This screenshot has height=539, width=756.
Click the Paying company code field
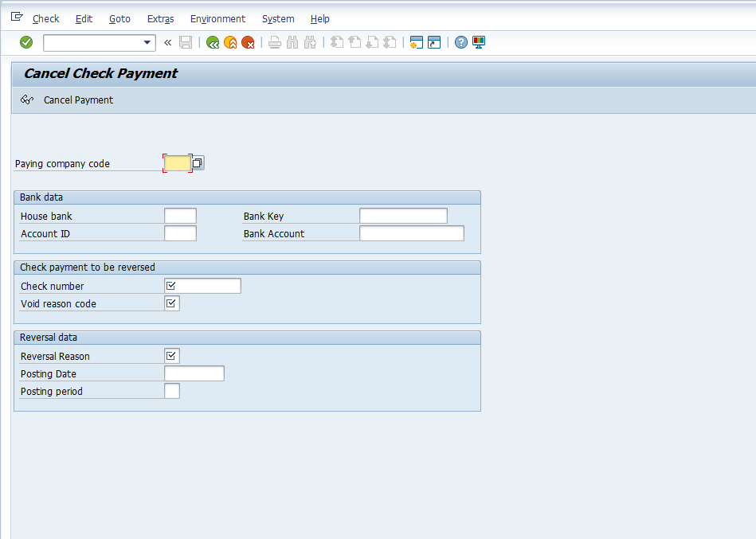tap(178, 163)
